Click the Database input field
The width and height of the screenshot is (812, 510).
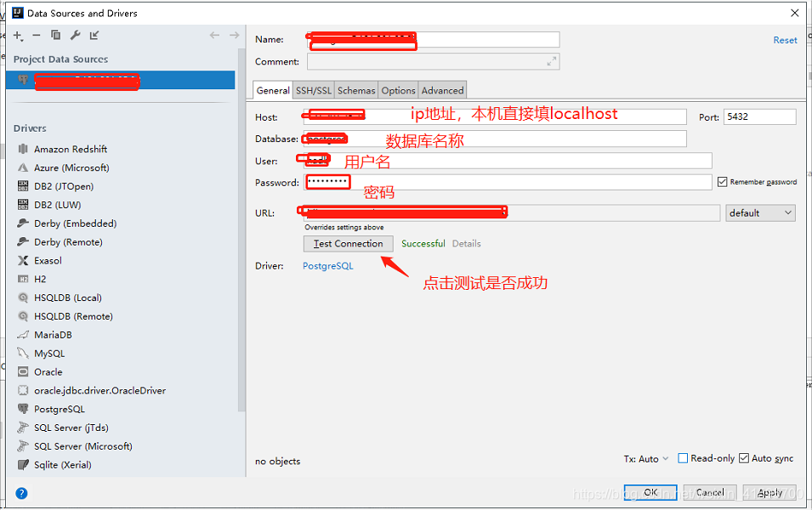[x=495, y=139]
